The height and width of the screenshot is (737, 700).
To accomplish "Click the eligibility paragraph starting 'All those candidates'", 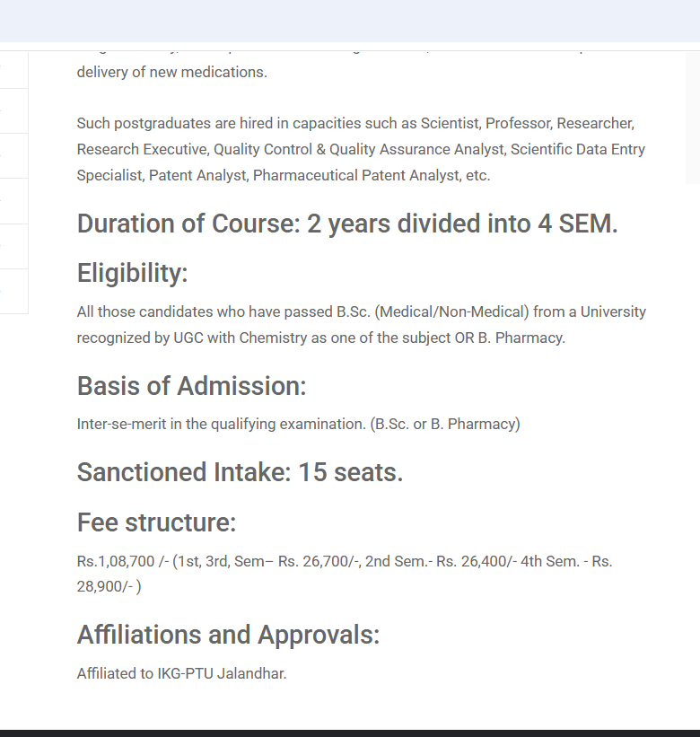I will point(359,325).
